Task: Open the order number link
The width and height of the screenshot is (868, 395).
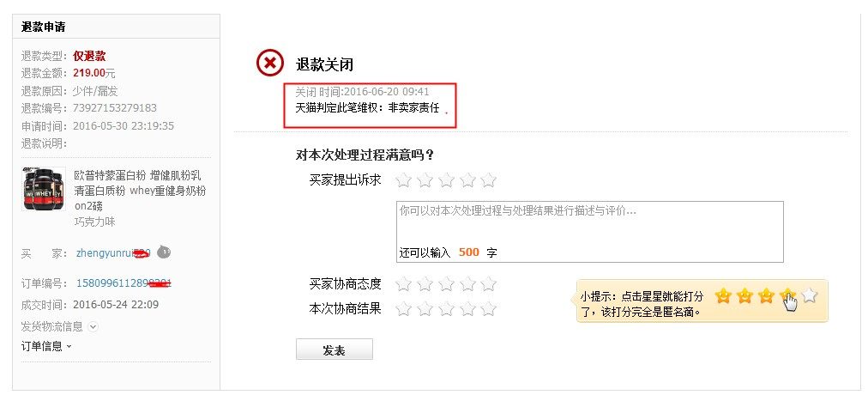Action: pyautogui.click(x=124, y=283)
